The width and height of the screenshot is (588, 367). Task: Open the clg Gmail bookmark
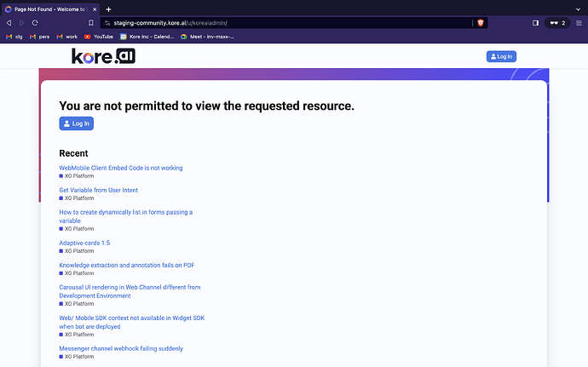[x=14, y=37]
